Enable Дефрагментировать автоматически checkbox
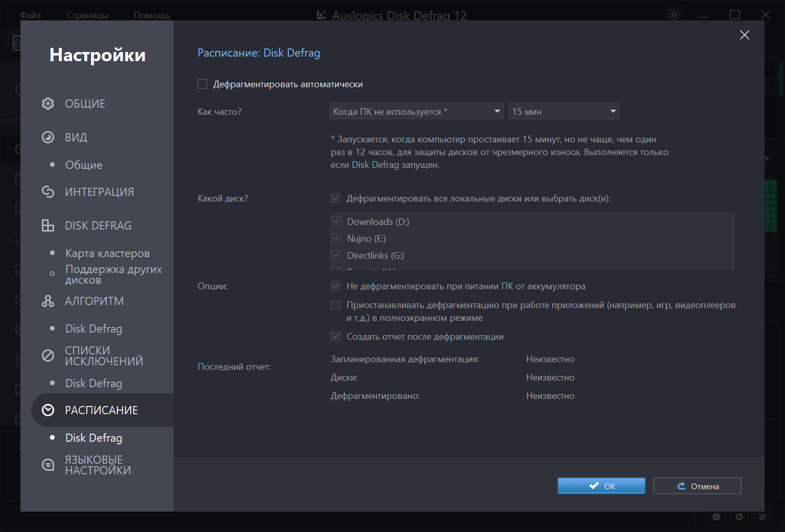The height and width of the screenshot is (532, 785). point(203,84)
